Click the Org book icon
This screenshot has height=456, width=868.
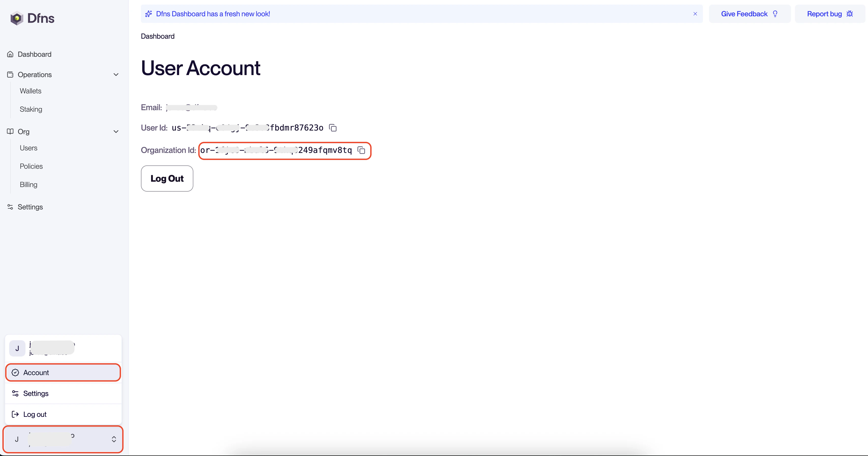point(10,132)
